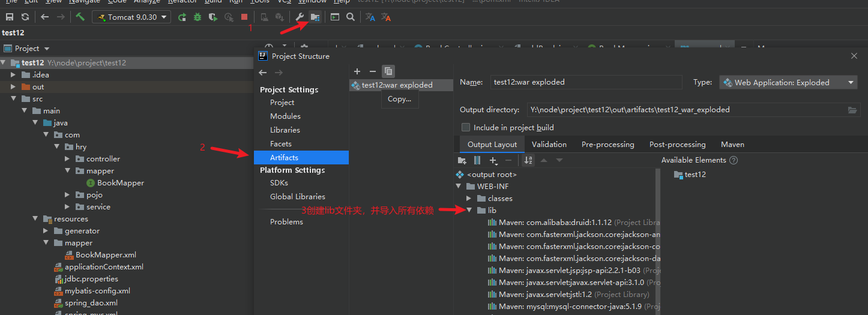868x315 pixels.
Task: Enable Include in project build checkbox
Action: (465, 127)
